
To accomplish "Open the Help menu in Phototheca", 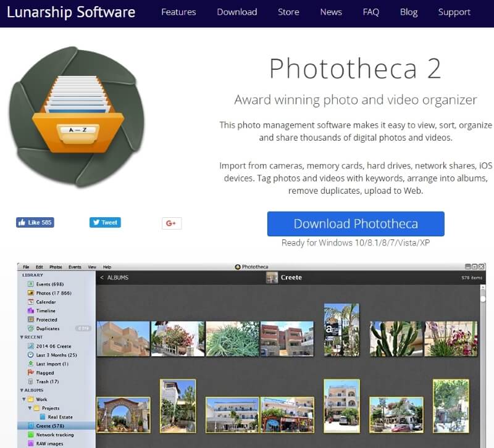I will [107, 267].
